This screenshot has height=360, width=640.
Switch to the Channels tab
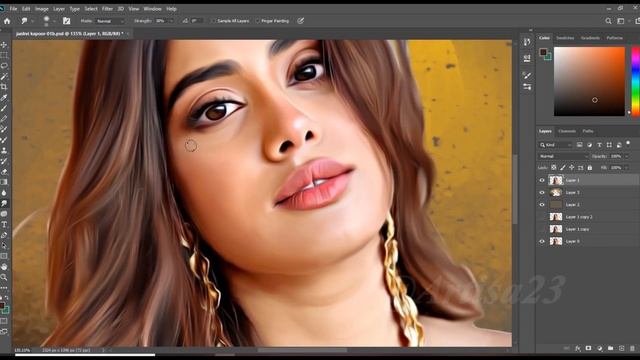click(567, 131)
